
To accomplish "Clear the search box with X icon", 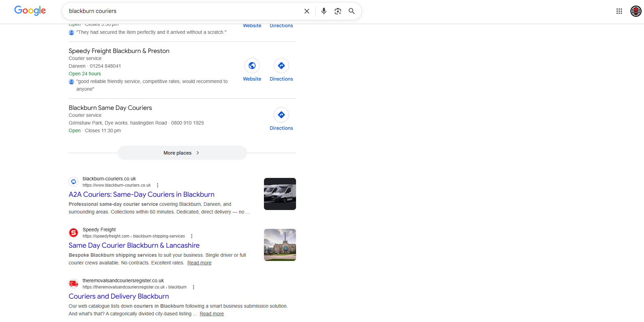I will click(307, 11).
